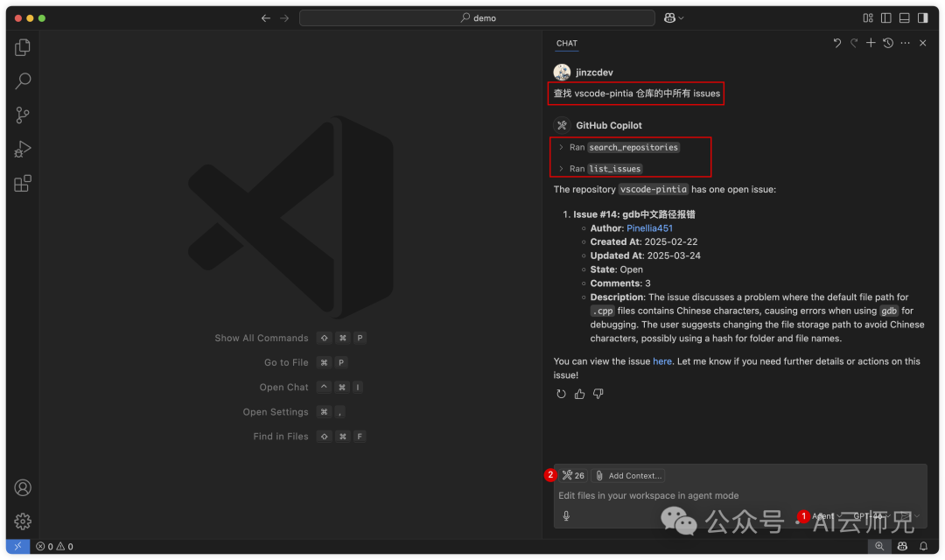
Task: Click the user message about vscode-pintia issues
Action: (636, 94)
